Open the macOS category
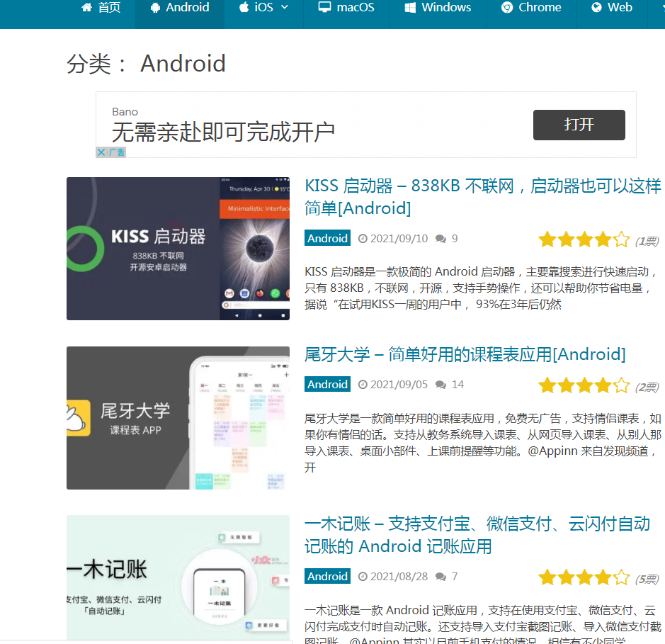 click(346, 8)
